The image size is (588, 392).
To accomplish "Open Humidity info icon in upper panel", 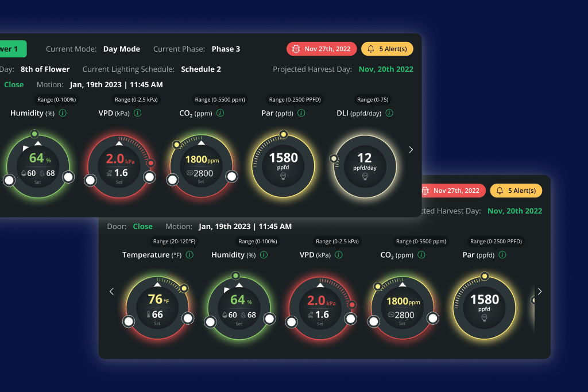I will (x=63, y=113).
